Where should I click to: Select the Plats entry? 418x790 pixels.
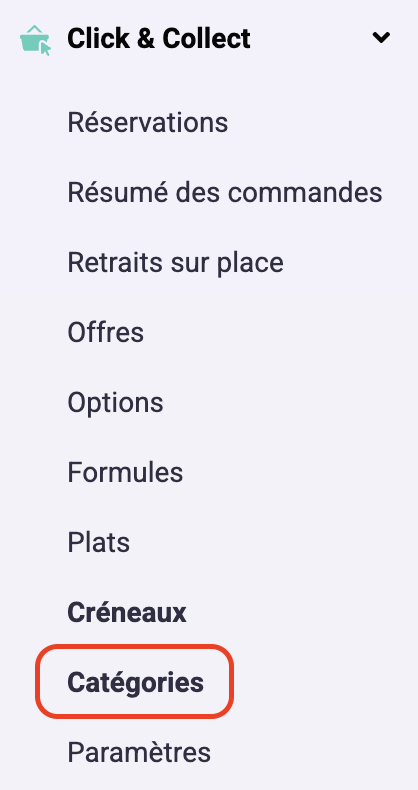(x=99, y=543)
